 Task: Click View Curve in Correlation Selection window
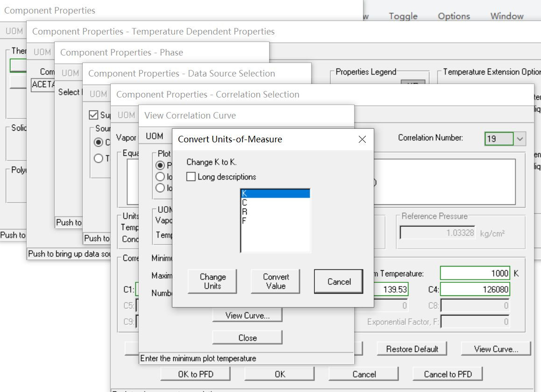[x=496, y=349]
